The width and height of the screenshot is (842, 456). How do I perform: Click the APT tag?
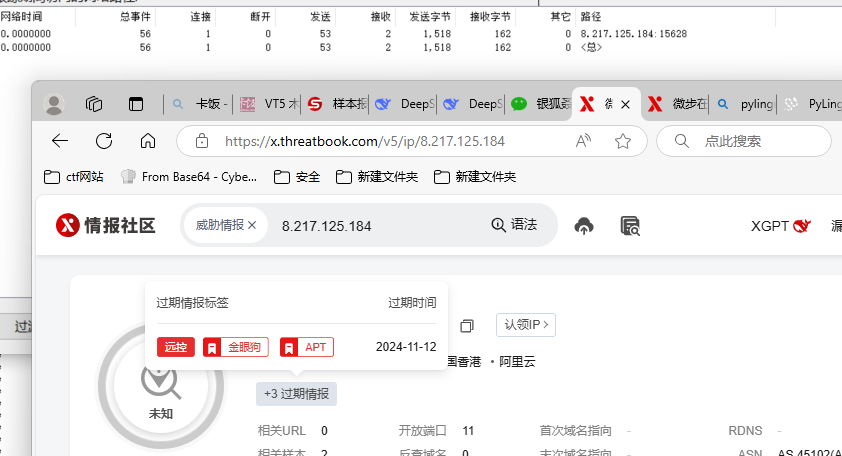click(x=307, y=347)
